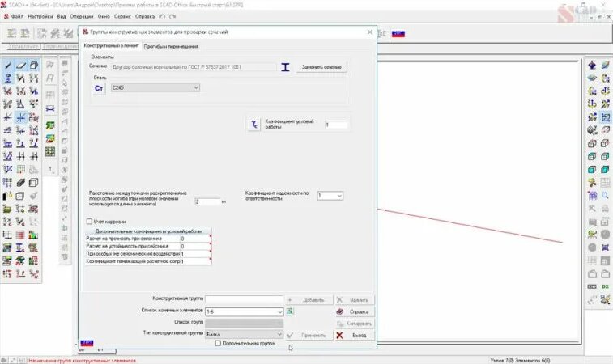Open the Окно menu
This screenshot has height=364, width=613.
pos(104,16)
